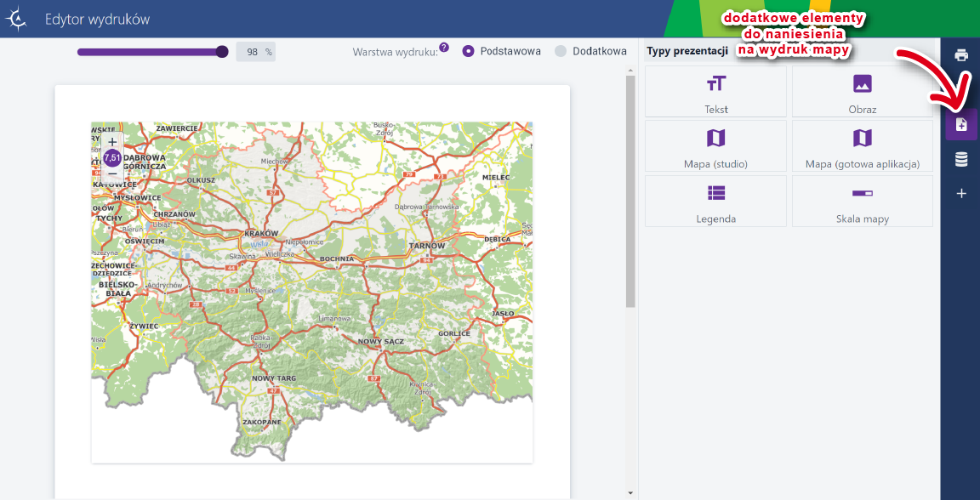The image size is (980, 500).
Task: Open help for Warstwa wydruku
Action: pyautogui.click(x=444, y=48)
